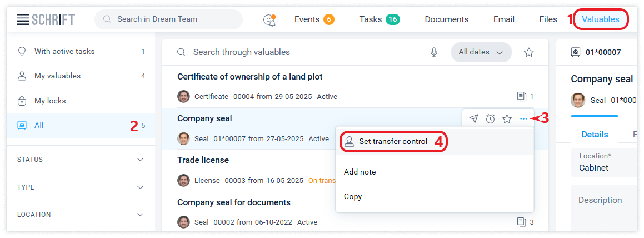Select Set transfer control menu option

pos(393,141)
